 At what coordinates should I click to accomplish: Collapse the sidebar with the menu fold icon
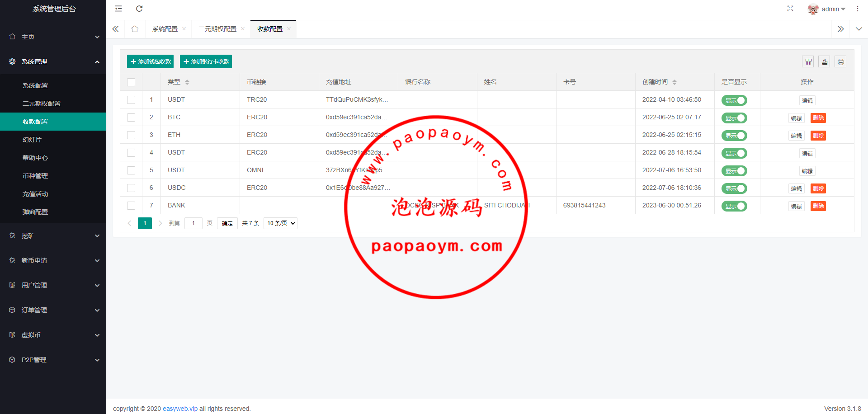(118, 9)
